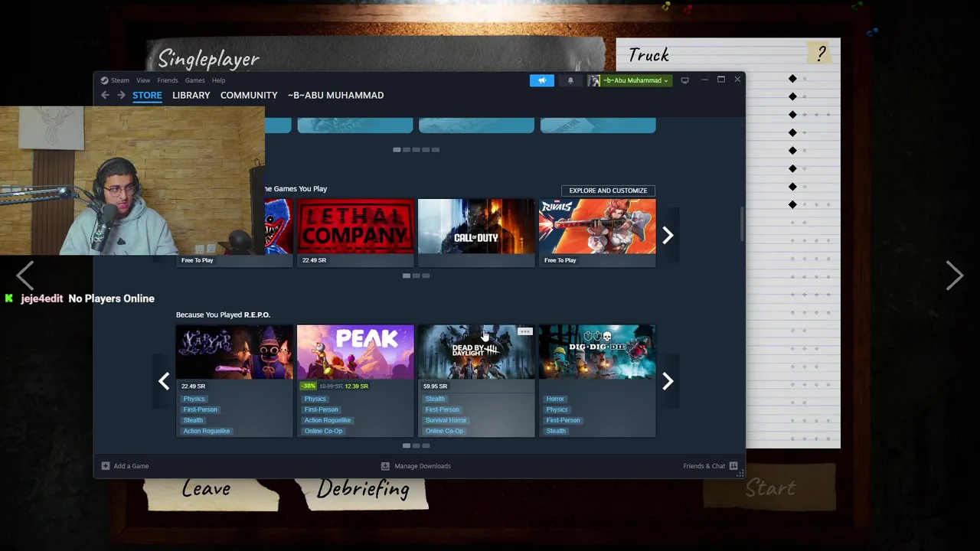Viewport: 980px width, 551px height.
Task: Click the 22.49 SR price under Lethal Company
Action: click(x=314, y=260)
